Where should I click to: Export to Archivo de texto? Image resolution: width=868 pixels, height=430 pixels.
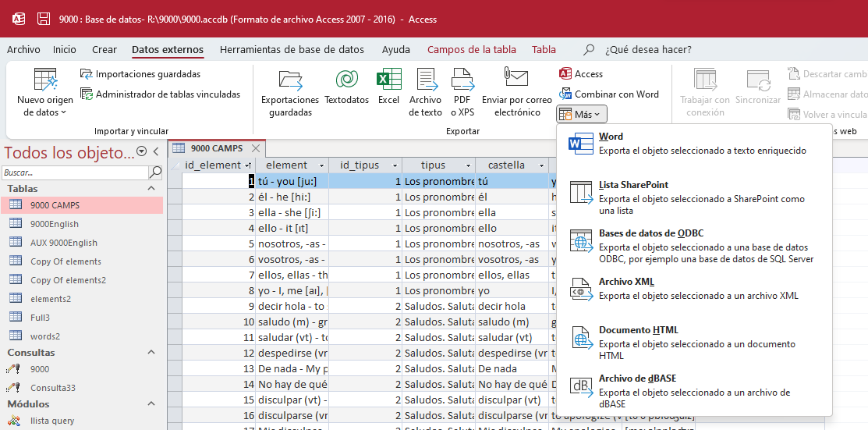(x=426, y=91)
